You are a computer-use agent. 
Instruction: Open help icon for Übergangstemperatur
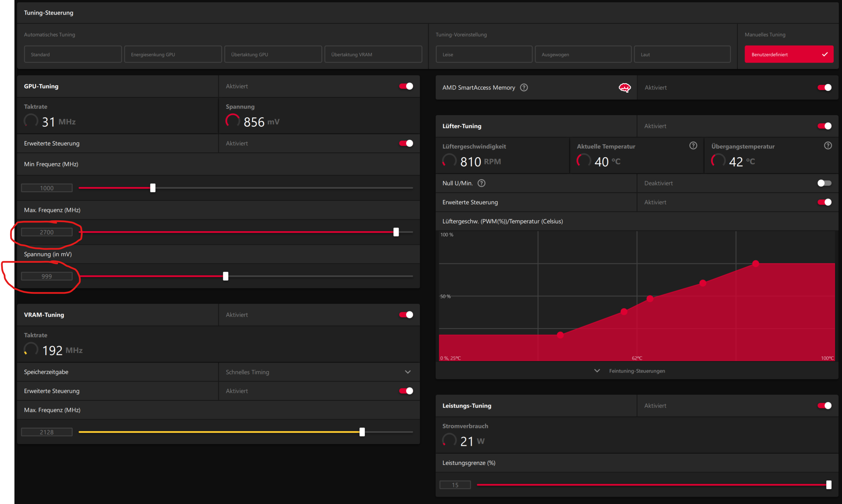click(828, 146)
